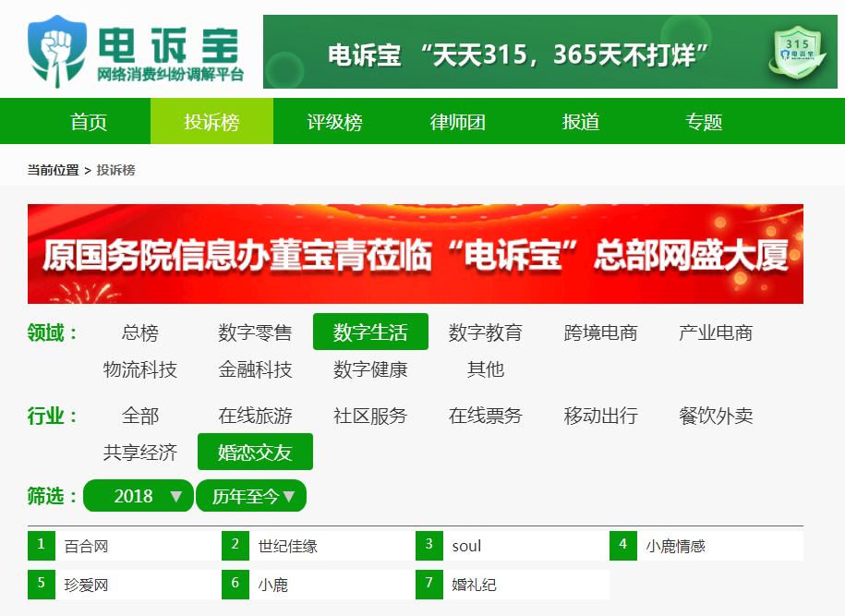Select 全部 industry filter
The width and height of the screenshot is (845, 616).
140,416
